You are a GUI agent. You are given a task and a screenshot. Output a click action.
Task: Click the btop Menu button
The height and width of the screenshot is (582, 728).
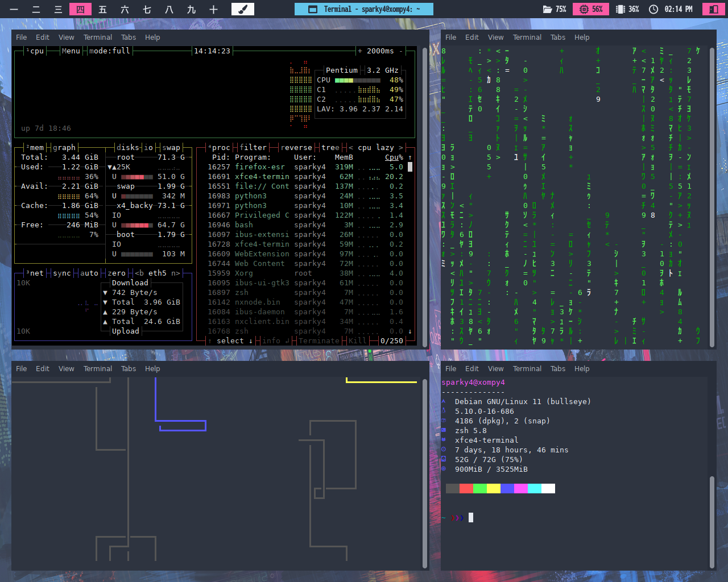point(71,51)
